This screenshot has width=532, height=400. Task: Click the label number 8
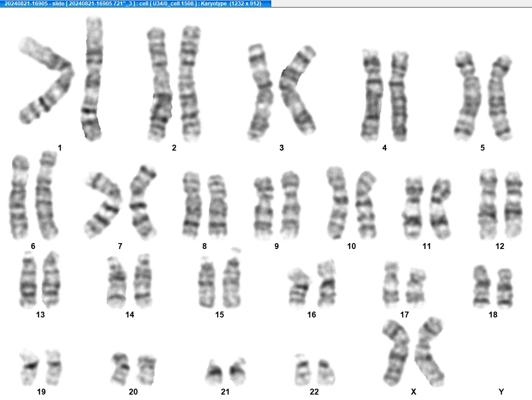(x=205, y=246)
